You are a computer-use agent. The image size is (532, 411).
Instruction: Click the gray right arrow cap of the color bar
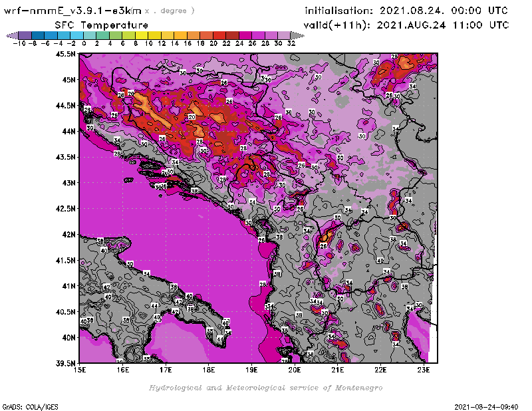297,35
